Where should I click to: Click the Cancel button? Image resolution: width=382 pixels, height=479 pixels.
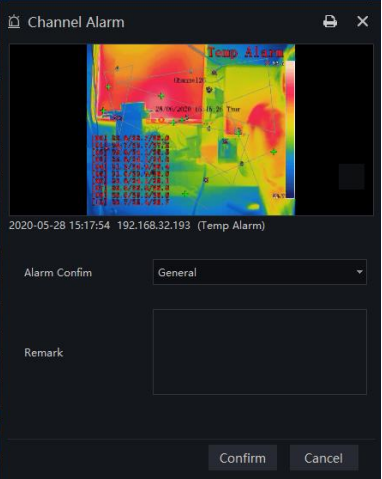pyautogui.click(x=324, y=458)
